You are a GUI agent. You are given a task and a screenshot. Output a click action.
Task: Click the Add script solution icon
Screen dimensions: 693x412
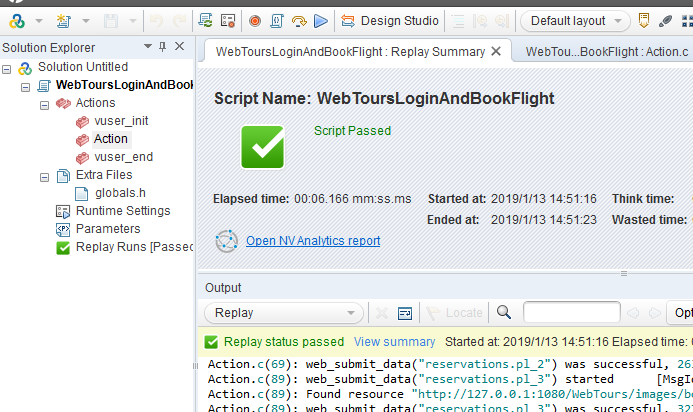tap(17, 21)
